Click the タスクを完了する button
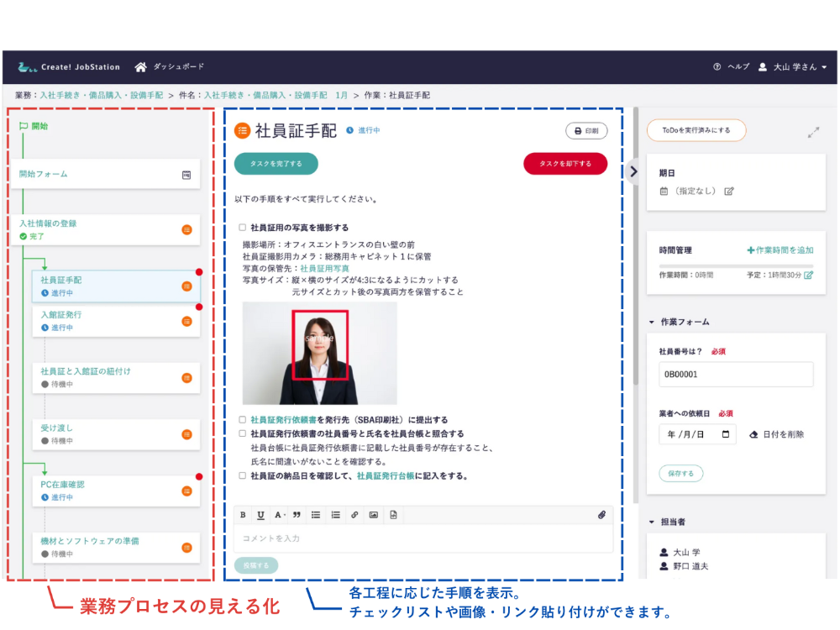Viewport: 840px width, 630px height. pyautogui.click(x=276, y=164)
